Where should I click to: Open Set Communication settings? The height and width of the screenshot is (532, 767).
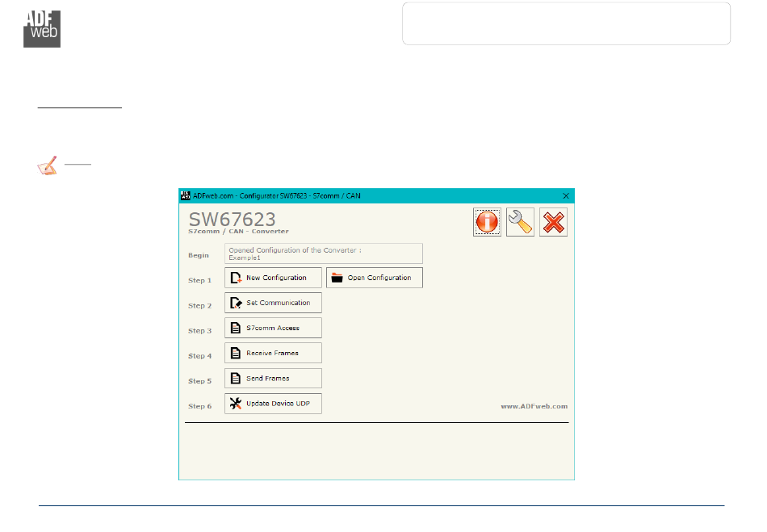point(273,303)
